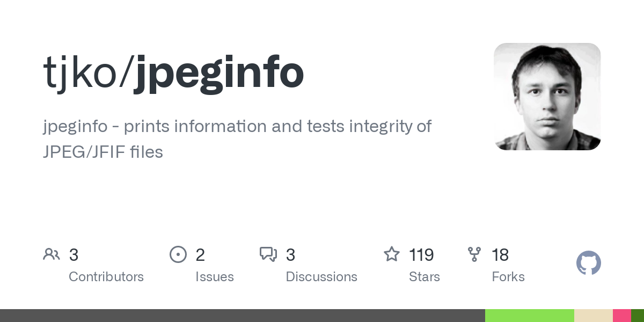Click the repository description text
The image size is (644, 322).
coord(237,139)
